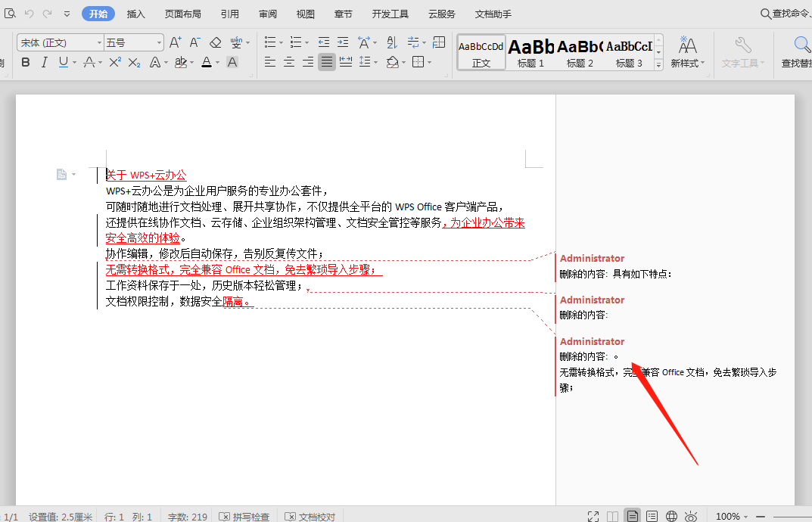Click the bullet list icon
Image resolution: width=812 pixels, height=522 pixels.
point(270,42)
